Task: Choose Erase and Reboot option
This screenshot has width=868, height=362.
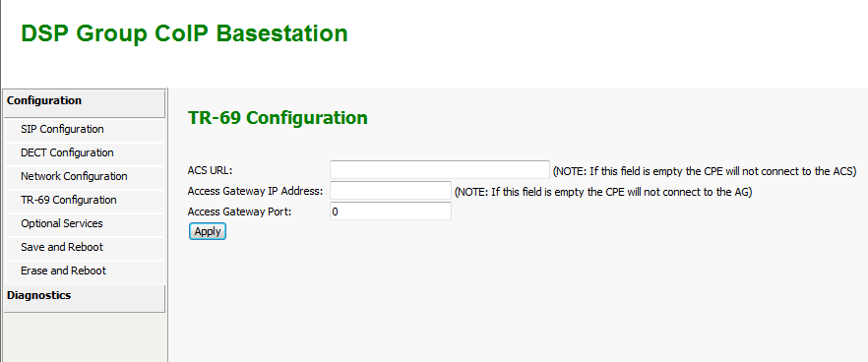Action: [85, 271]
